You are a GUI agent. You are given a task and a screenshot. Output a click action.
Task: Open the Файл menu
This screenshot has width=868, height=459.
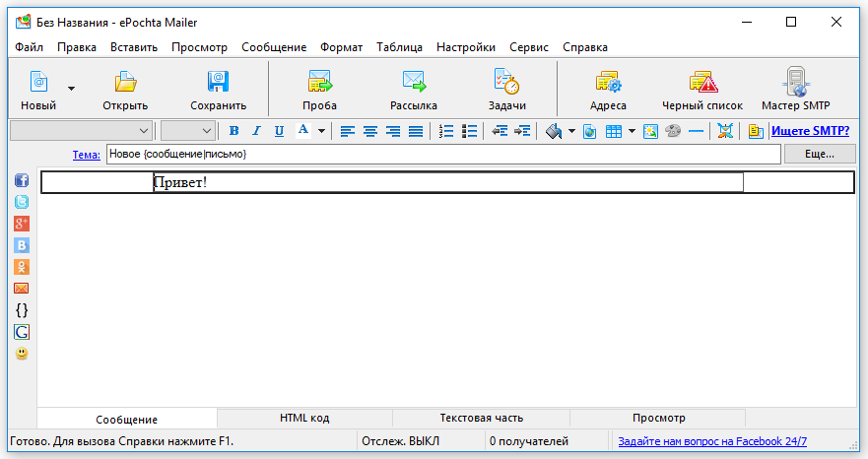pyautogui.click(x=30, y=47)
